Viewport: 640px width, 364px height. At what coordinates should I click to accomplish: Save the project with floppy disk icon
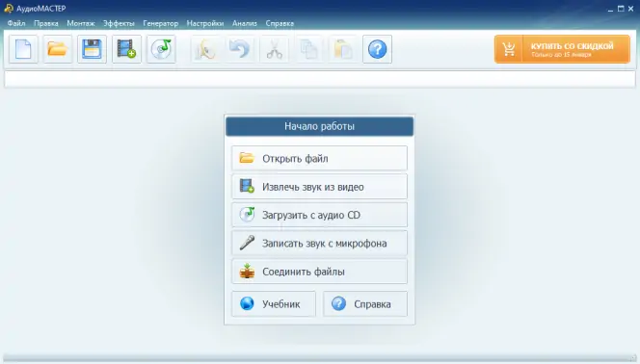[x=92, y=49]
